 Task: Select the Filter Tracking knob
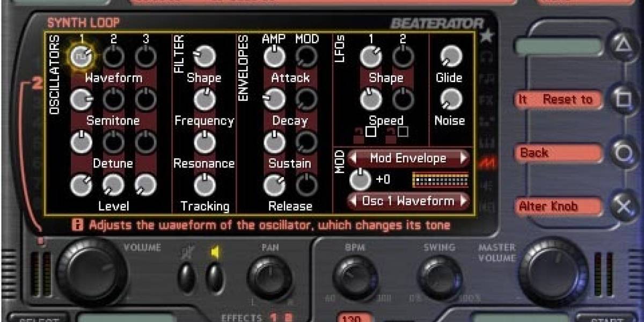click(x=204, y=185)
